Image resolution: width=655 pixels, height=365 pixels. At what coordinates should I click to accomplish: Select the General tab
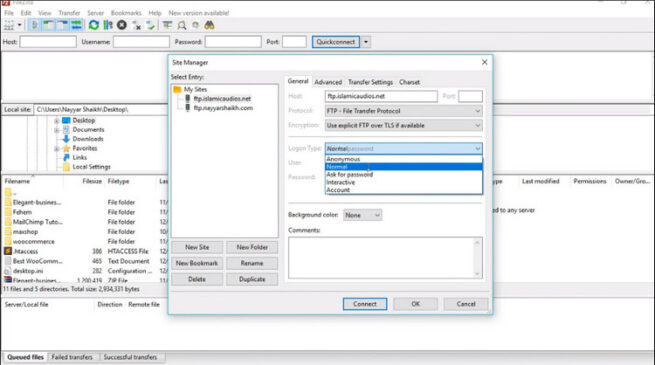(298, 81)
